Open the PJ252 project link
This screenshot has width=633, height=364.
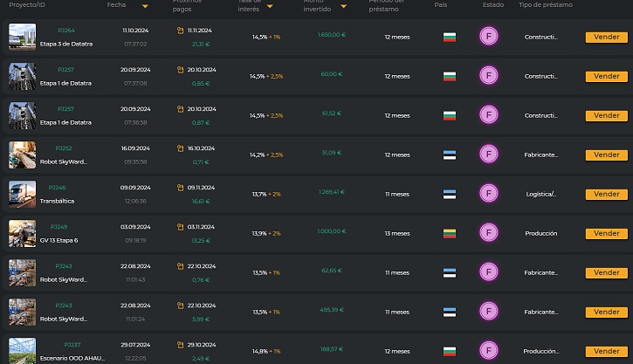[64, 148]
